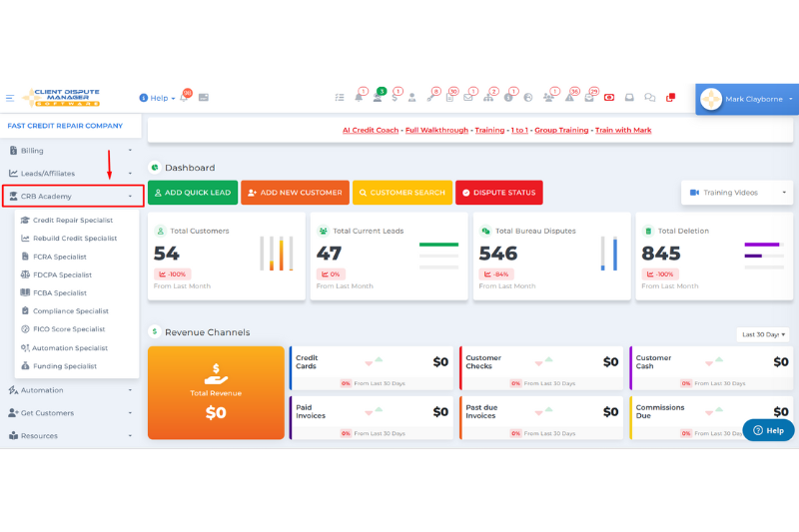This screenshot has width=799, height=532.
Task: Open the Total Bureau Disputes card
Action: pos(552,257)
